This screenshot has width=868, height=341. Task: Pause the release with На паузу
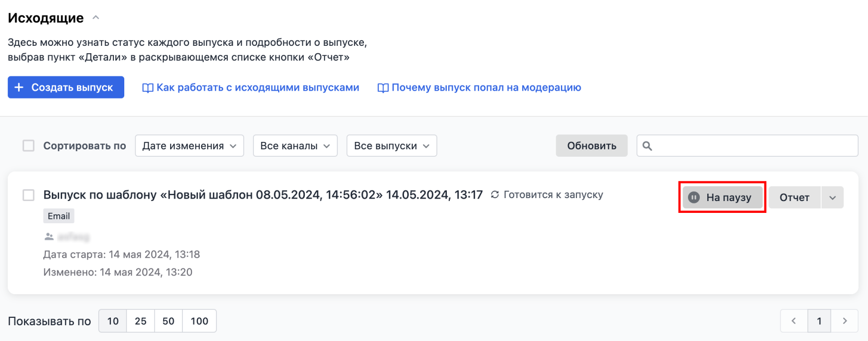[723, 197]
